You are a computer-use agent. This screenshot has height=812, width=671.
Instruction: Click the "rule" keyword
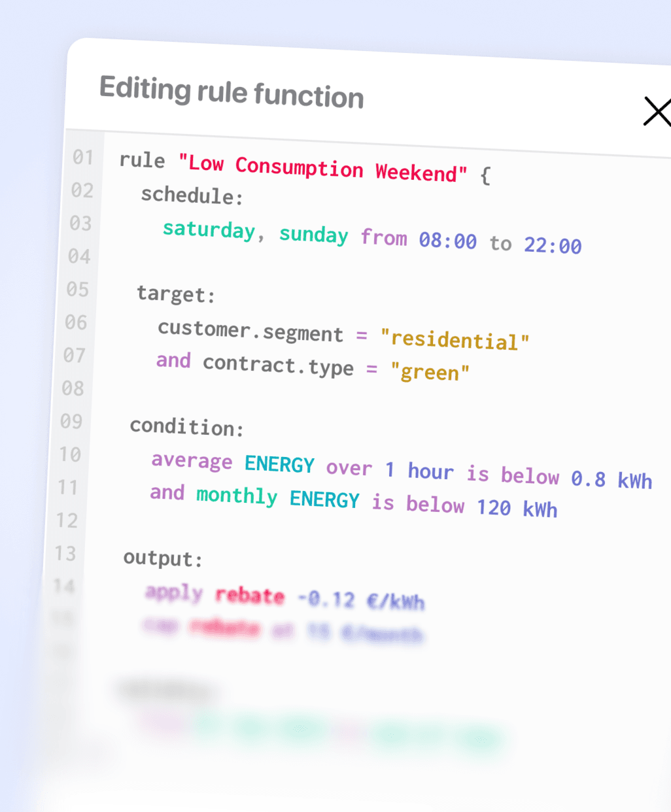pyautogui.click(x=142, y=160)
